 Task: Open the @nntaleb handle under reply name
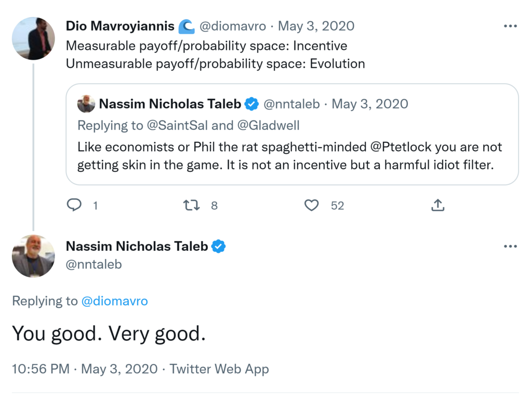94,264
